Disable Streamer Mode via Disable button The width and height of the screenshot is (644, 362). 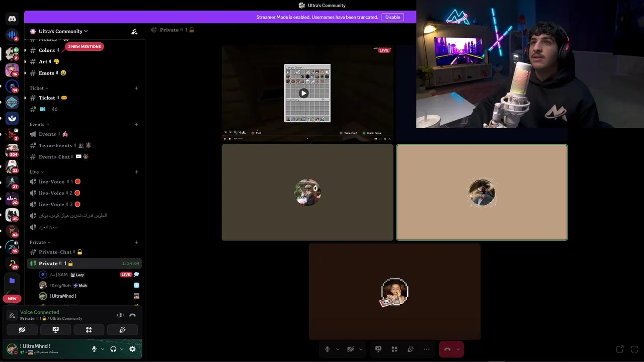pos(392,17)
